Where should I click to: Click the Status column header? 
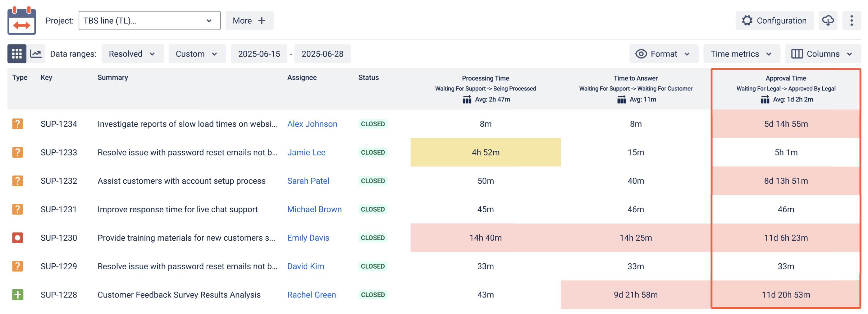pyautogui.click(x=368, y=77)
